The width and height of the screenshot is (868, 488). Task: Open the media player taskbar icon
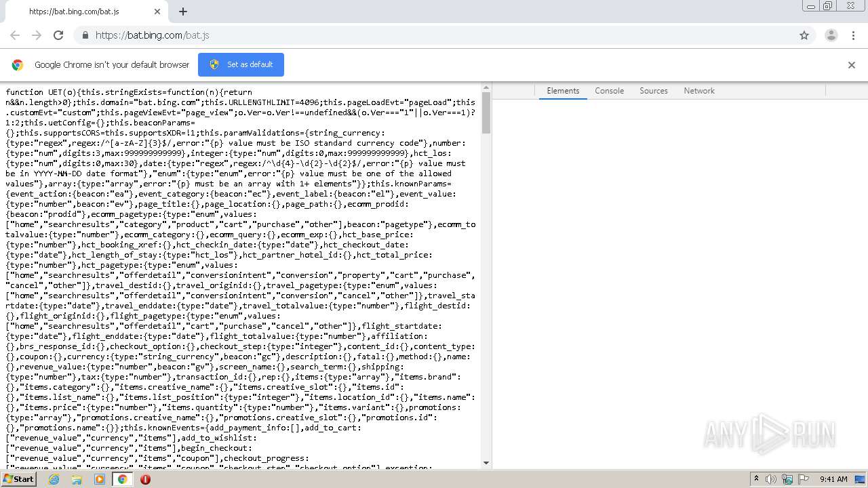point(100,479)
